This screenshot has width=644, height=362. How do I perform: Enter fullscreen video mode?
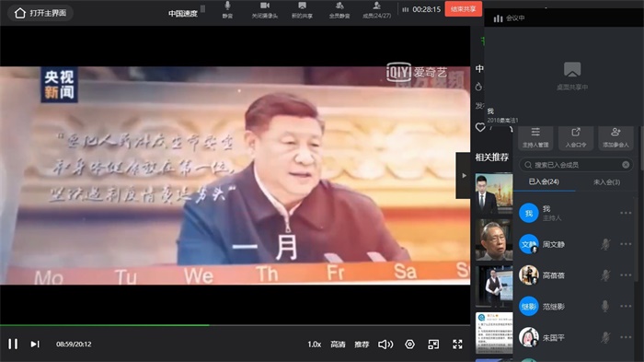tap(457, 344)
